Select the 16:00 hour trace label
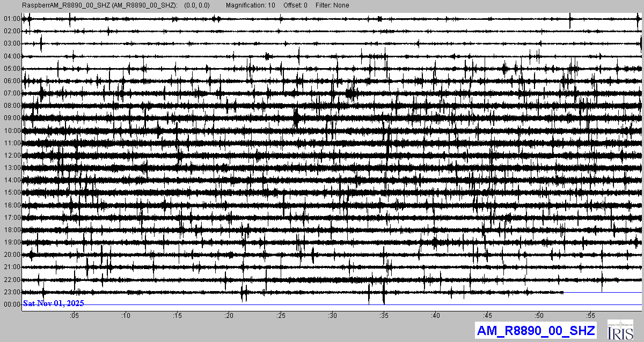This screenshot has width=644, height=342. pos(11,205)
